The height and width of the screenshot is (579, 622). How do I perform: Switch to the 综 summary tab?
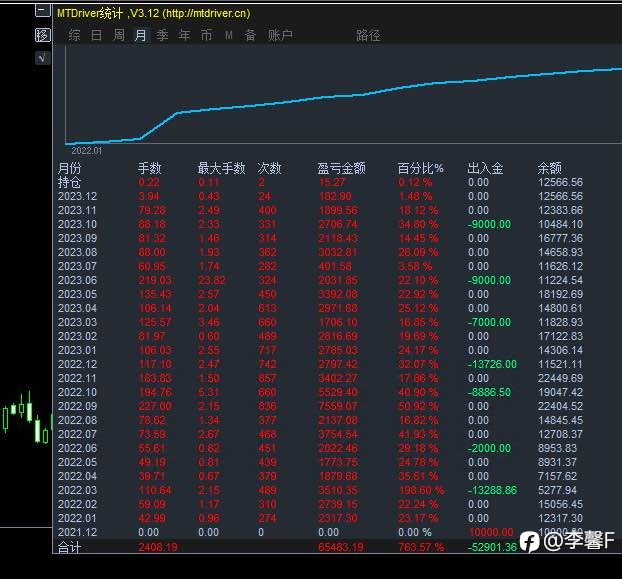tap(74, 35)
